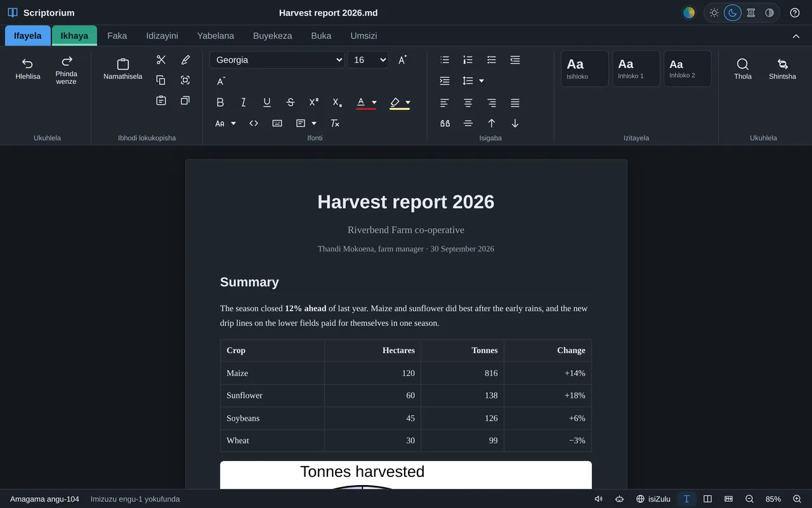Screen dimensions: 812x508
Task: Insert a block quote
Action: 445,123
